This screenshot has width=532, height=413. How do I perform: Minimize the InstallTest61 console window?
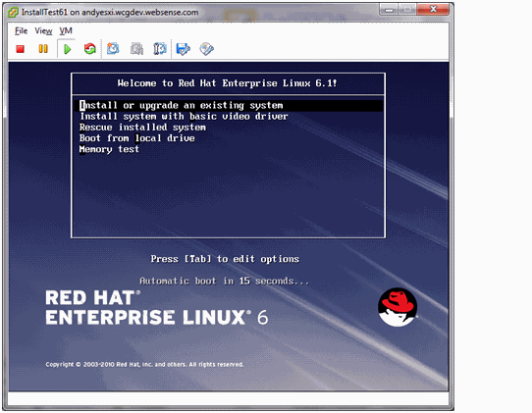[389, 10]
